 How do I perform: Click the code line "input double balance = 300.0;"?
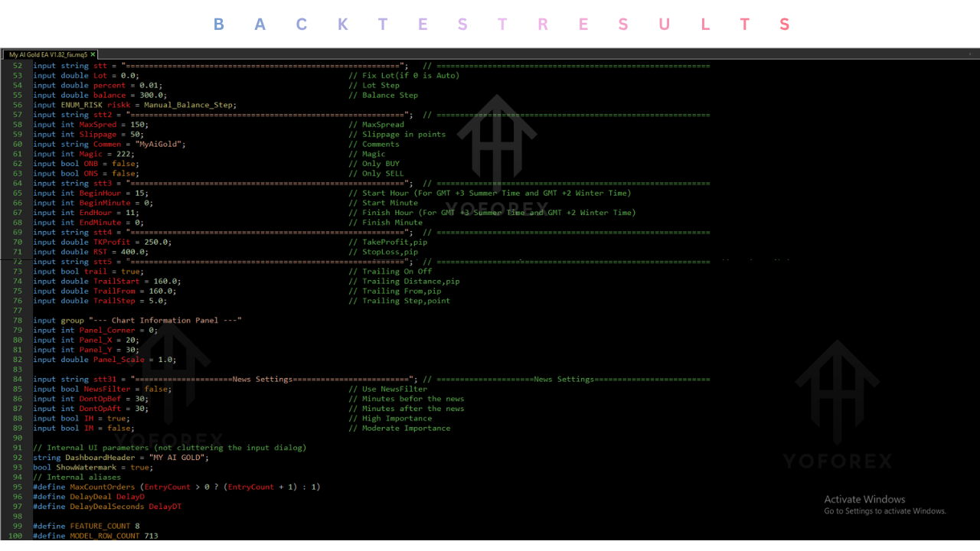100,96
